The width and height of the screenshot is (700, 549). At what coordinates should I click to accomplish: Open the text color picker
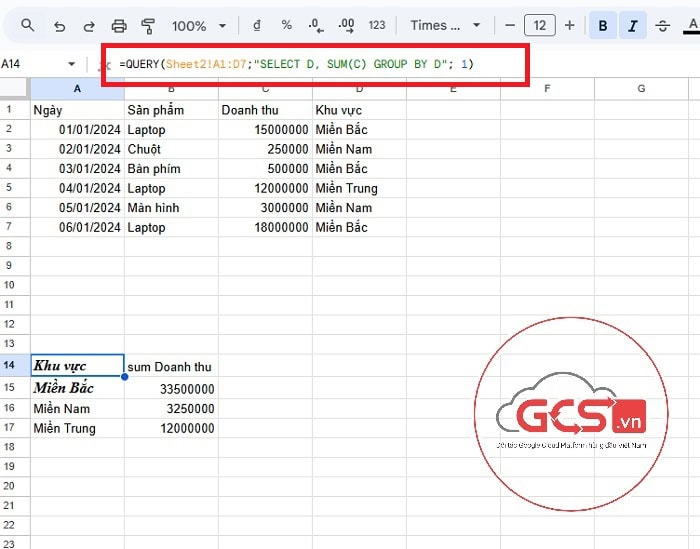(x=691, y=25)
